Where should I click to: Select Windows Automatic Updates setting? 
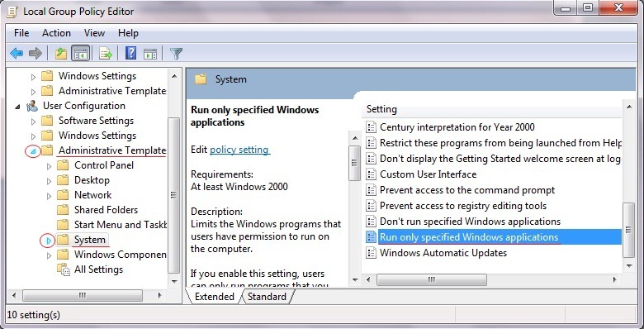click(443, 252)
